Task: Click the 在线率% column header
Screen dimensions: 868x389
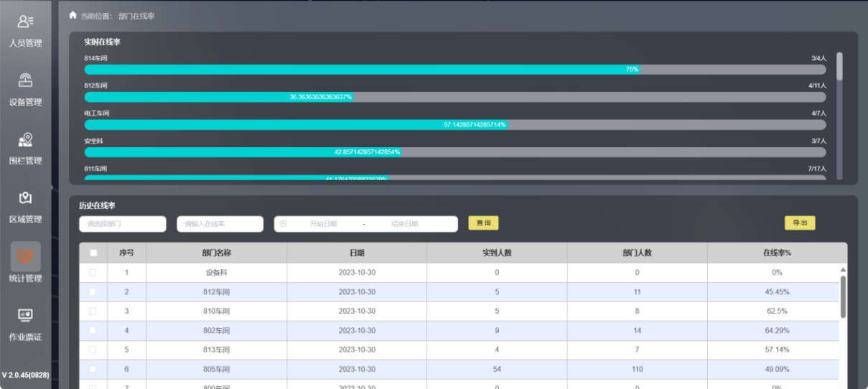Action: (776, 253)
